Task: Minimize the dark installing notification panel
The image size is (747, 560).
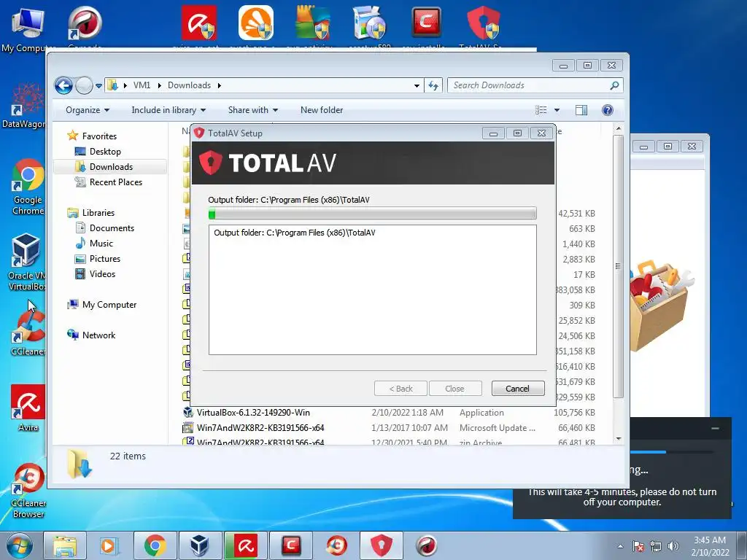Action: pos(715,429)
